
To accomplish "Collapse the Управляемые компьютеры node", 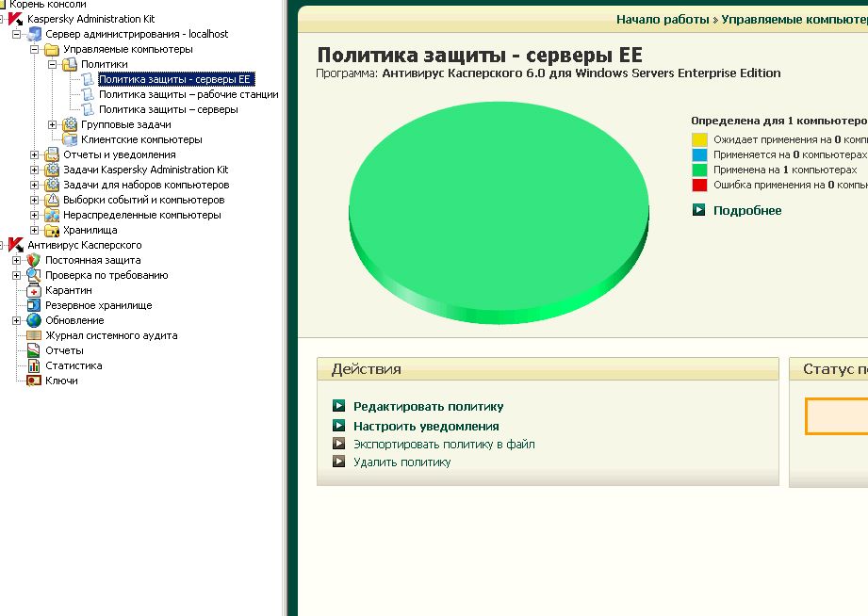I will (x=34, y=49).
